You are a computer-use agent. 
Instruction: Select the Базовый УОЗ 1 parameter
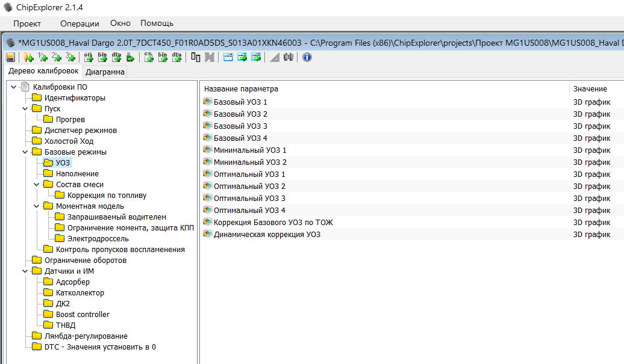240,102
